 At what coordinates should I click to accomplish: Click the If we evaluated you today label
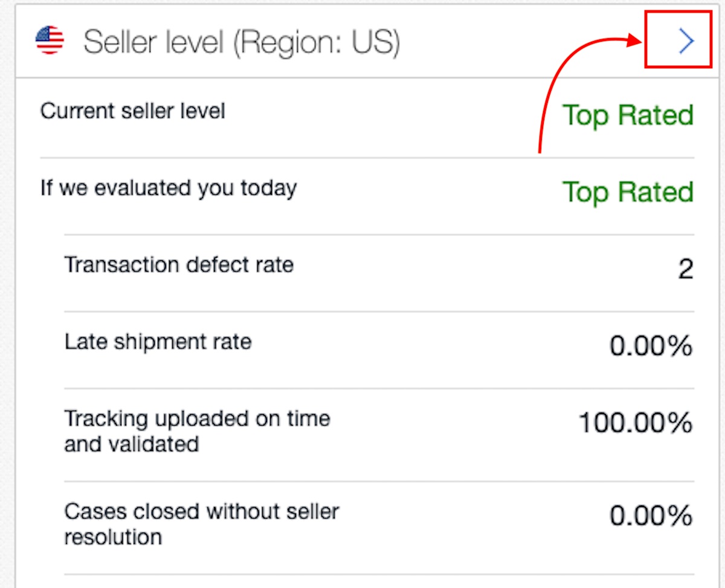(x=168, y=188)
